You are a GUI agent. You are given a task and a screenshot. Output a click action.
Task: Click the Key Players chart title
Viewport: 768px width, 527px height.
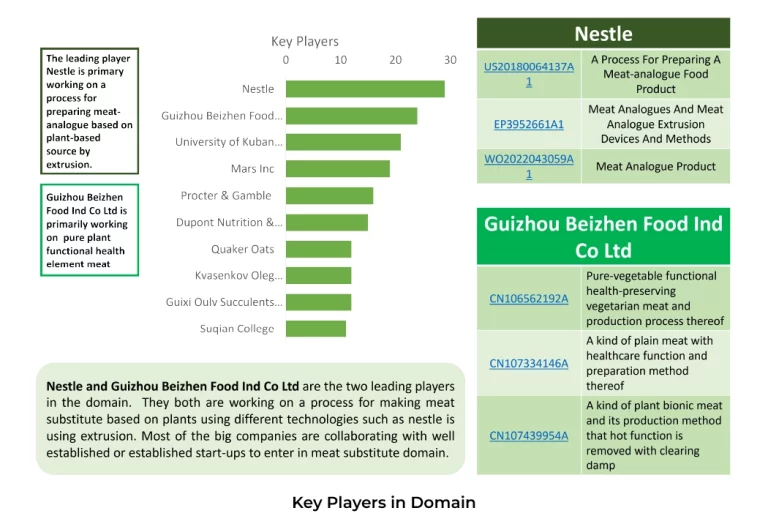coord(305,42)
